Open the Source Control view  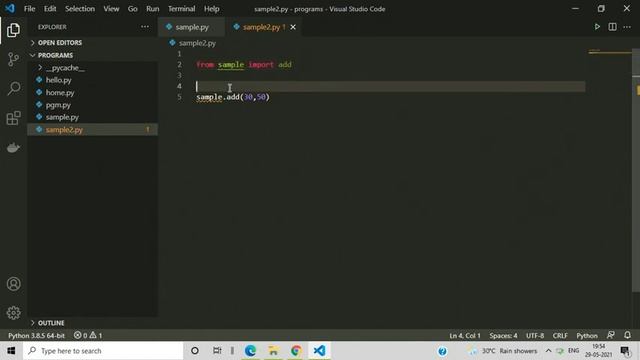click(x=13, y=60)
